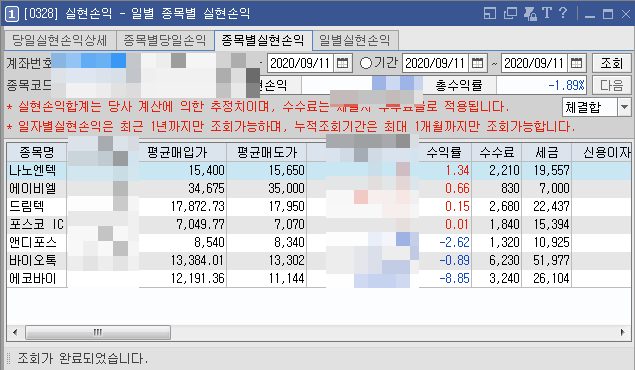Click the window number 1 icon in title bar

click(x=11, y=14)
